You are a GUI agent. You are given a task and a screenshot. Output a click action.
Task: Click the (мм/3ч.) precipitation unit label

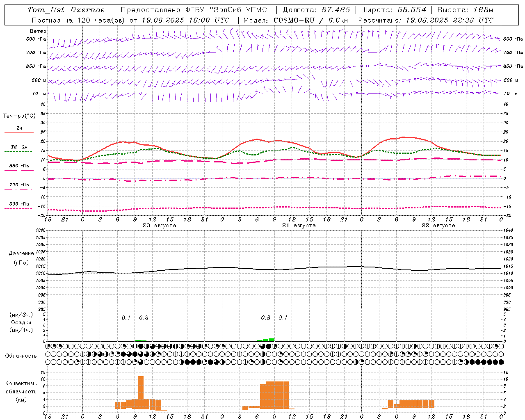tap(21, 315)
